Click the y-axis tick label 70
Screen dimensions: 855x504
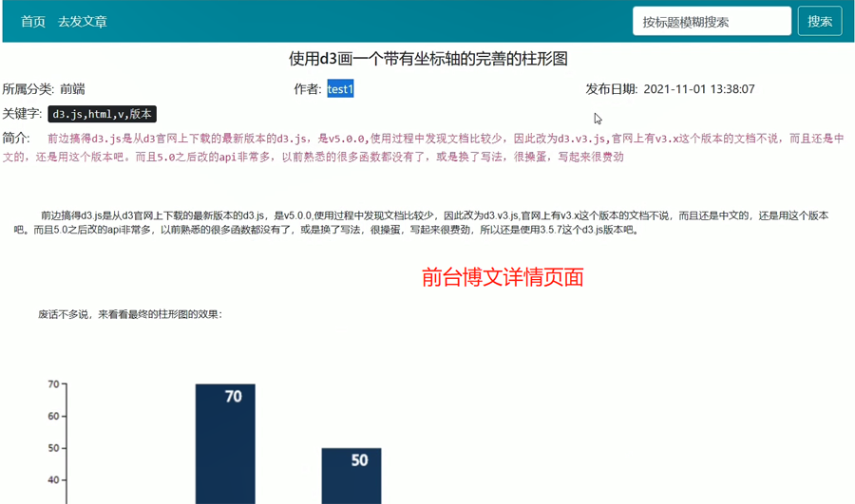coord(53,384)
